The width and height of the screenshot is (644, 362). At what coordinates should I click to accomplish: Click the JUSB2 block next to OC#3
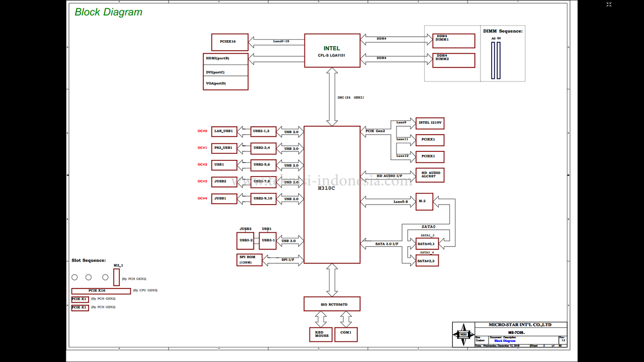224,182
